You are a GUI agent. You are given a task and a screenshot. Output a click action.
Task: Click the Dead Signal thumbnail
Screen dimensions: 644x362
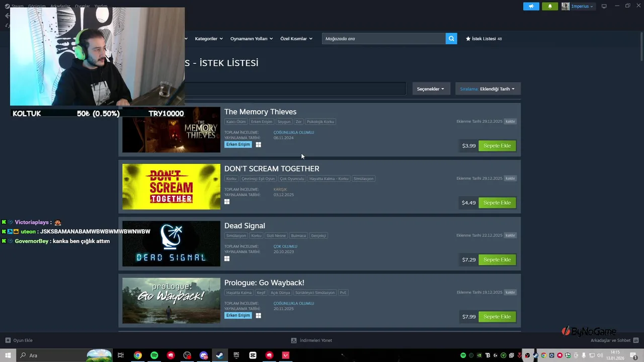pyautogui.click(x=171, y=244)
